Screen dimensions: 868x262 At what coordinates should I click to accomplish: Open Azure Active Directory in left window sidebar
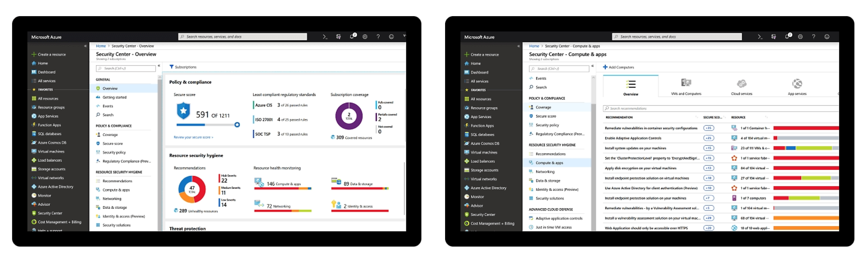pos(52,187)
